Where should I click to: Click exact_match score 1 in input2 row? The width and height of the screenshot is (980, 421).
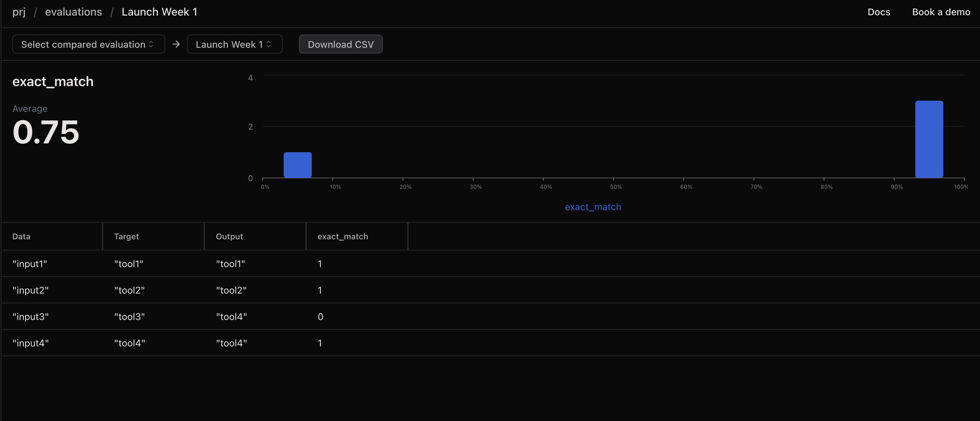(x=320, y=290)
